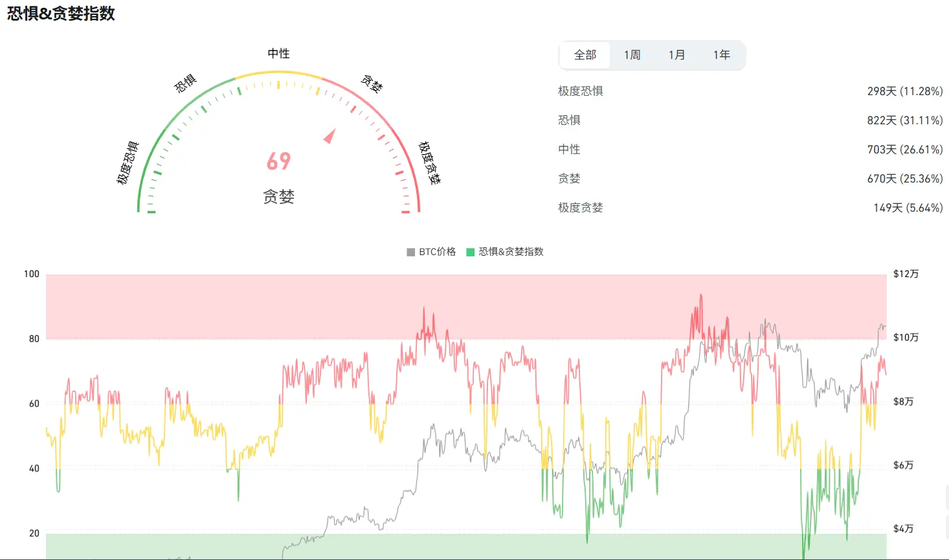Click the 60 left axis label

click(x=34, y=403)
